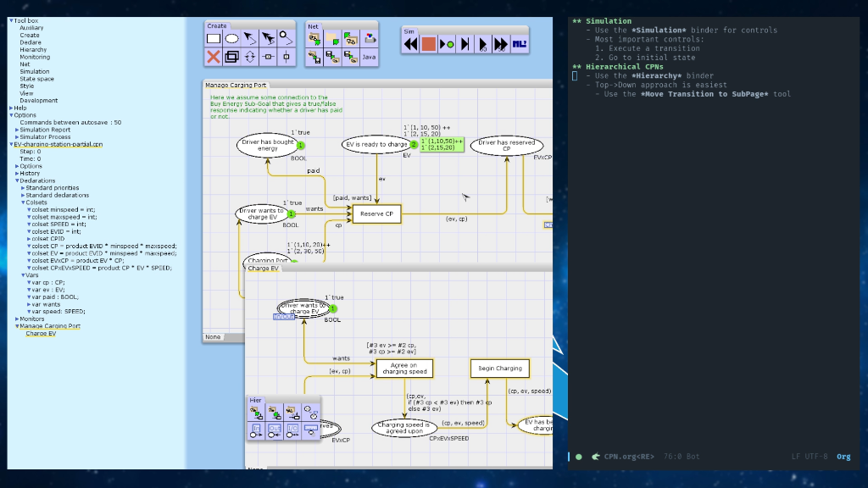868x488 pixels.
Task: Expand the Monitors tree node
Action: [17, 319]
